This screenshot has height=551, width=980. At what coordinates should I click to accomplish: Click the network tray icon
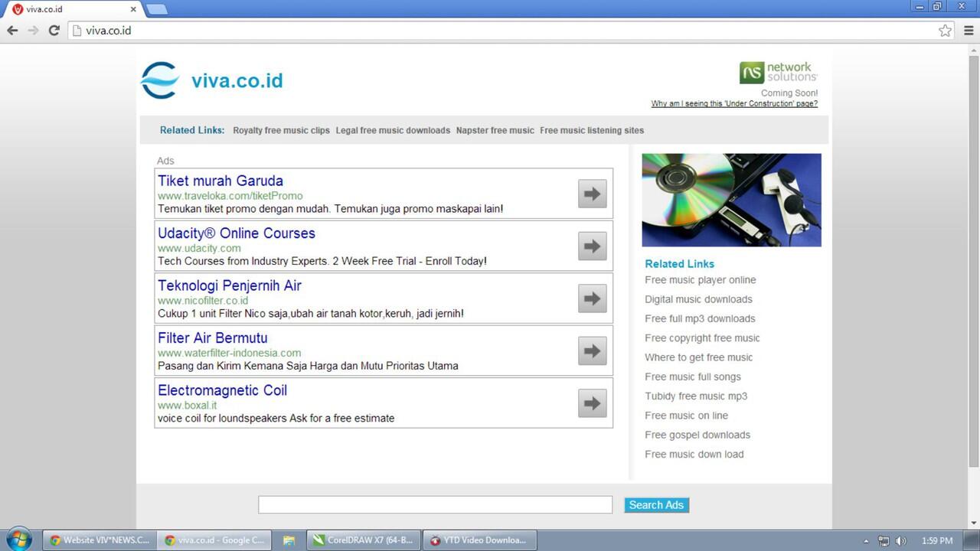coord(884,540)
